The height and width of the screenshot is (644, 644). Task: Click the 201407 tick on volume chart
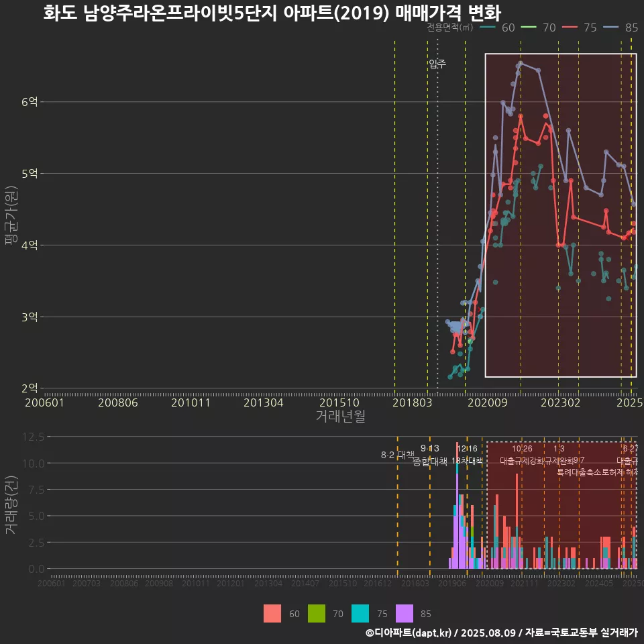point(305,583)
